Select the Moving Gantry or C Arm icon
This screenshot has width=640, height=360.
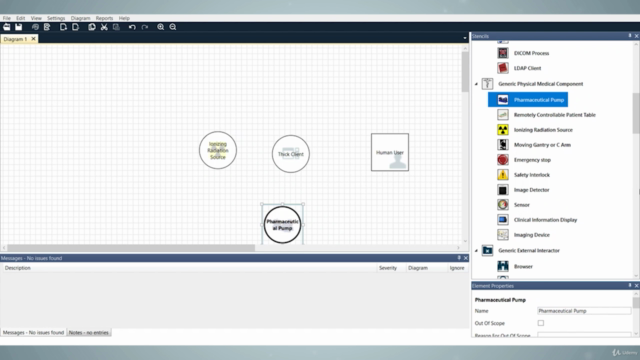[503, 145]
